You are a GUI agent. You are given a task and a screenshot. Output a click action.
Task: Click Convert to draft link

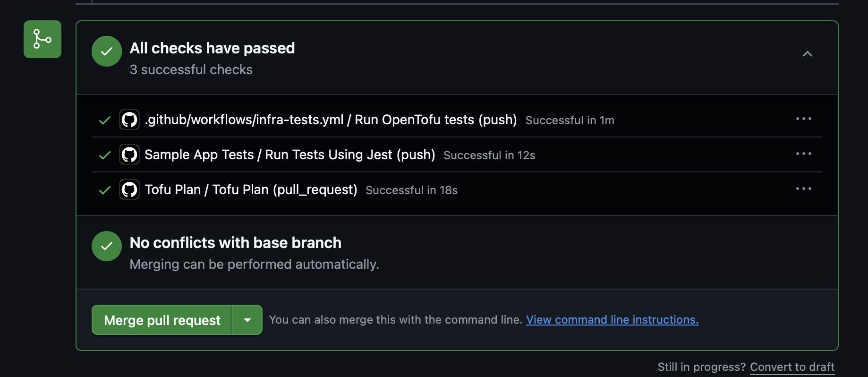(792, 367)
